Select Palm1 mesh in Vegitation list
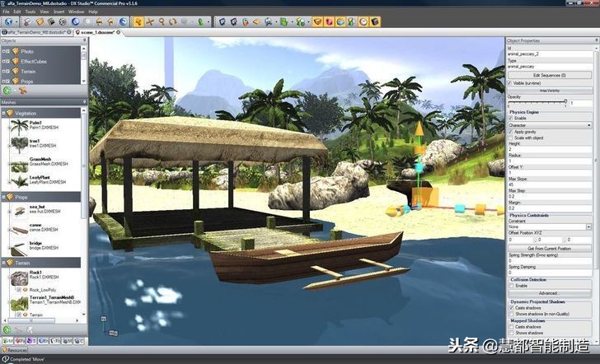This screenshot has height=364, width=600. point(44,125)
